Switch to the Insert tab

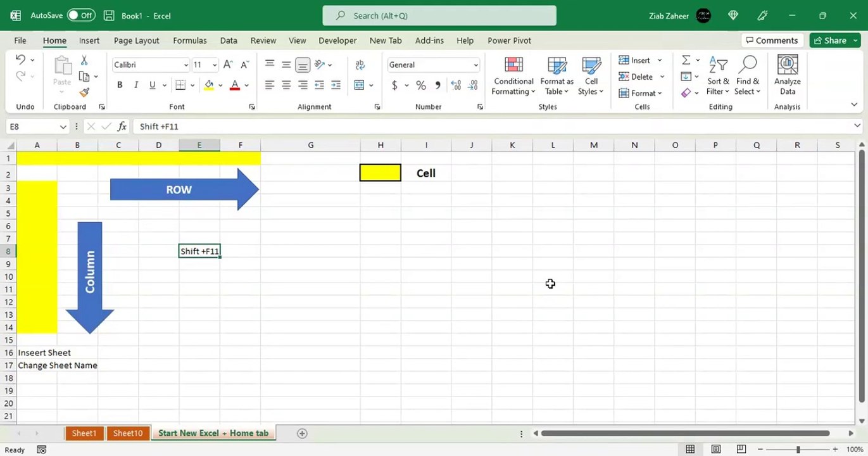pos(89,40)
